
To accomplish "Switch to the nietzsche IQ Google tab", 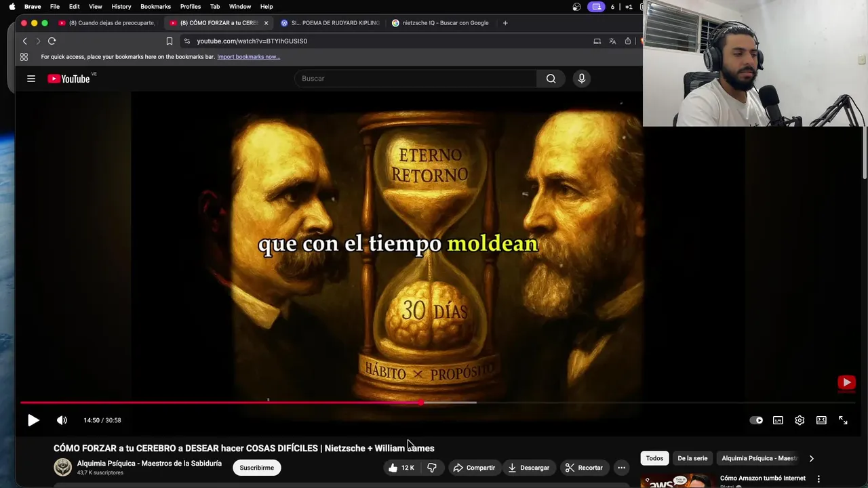I will (x=441, y=23).
